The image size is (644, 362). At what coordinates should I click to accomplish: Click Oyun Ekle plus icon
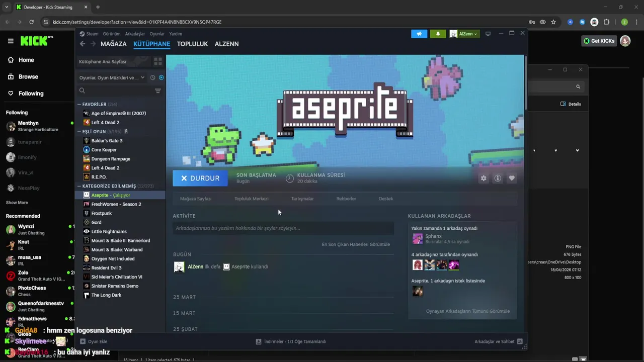click(x=83, y=341)
